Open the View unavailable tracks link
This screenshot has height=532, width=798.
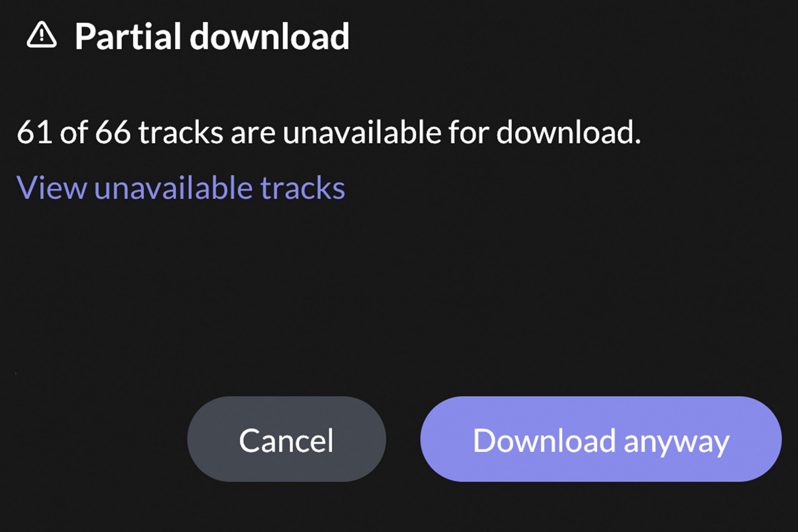pos(181,188)
